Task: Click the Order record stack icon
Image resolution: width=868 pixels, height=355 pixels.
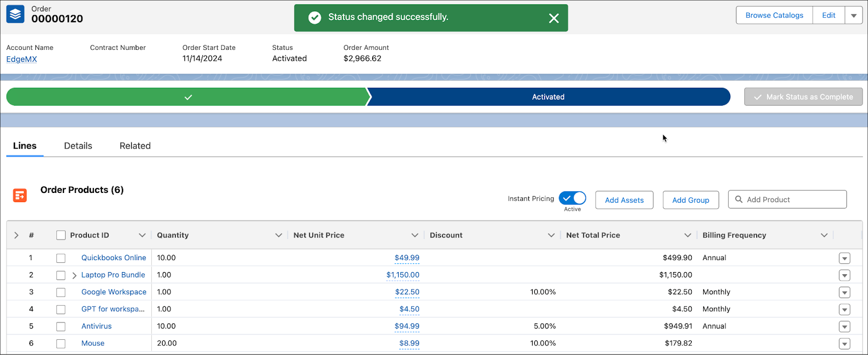Action: 15,14
